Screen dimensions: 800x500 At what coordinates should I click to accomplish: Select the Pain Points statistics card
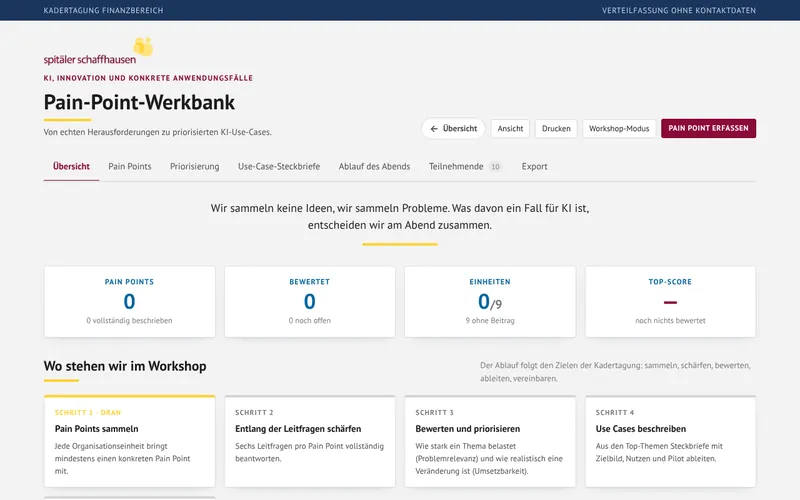pyautogui.click(x=130, y=302)
